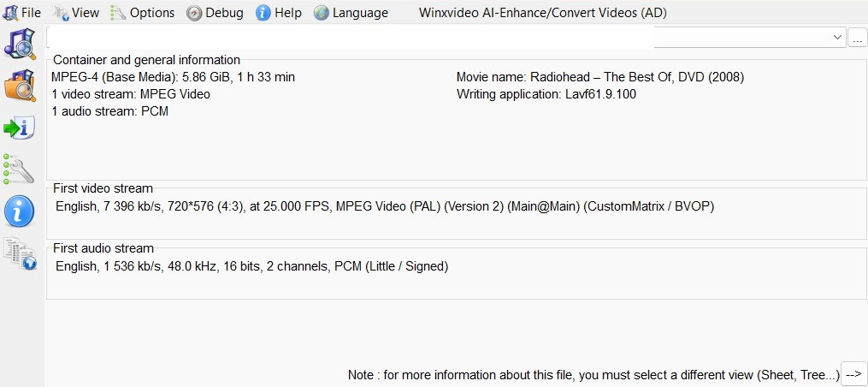Open the View menu
Image resolution: width=868 pixels, height=387 pixels.
(x=76, y=13)
